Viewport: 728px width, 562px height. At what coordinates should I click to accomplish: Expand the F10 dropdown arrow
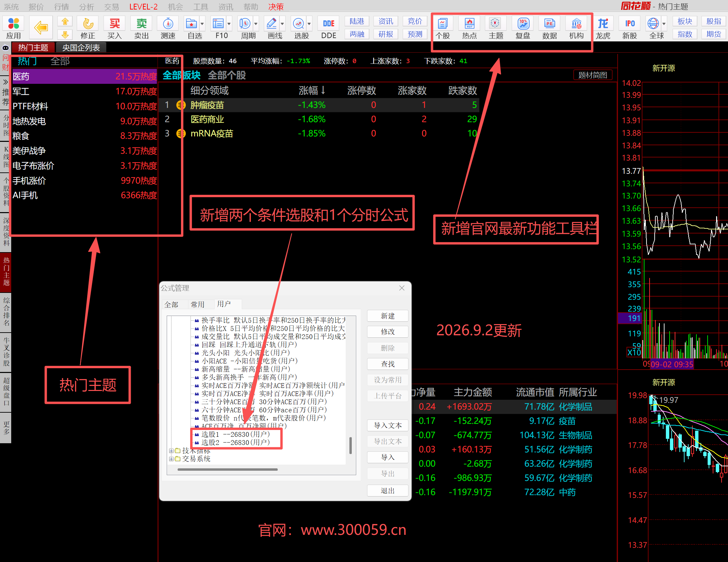point(229,24)
